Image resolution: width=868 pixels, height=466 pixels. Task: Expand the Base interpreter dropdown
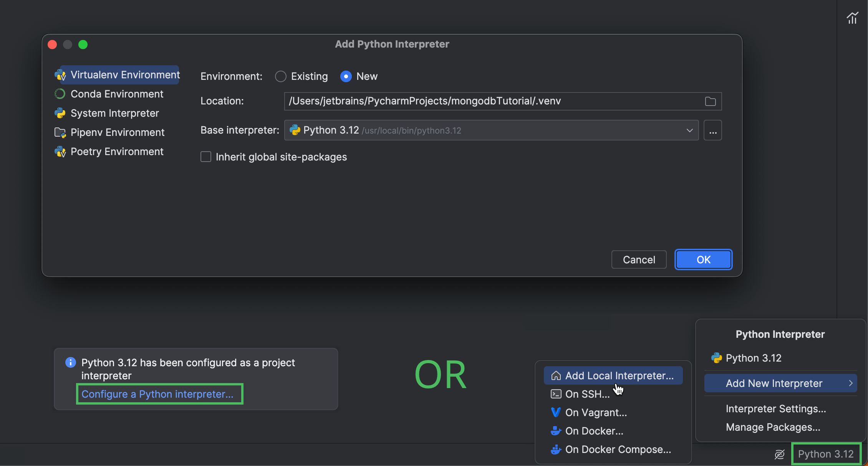689,130
